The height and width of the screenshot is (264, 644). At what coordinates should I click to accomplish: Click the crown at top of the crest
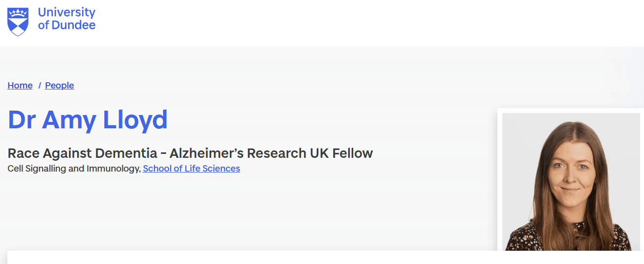(x=18, y=12)
